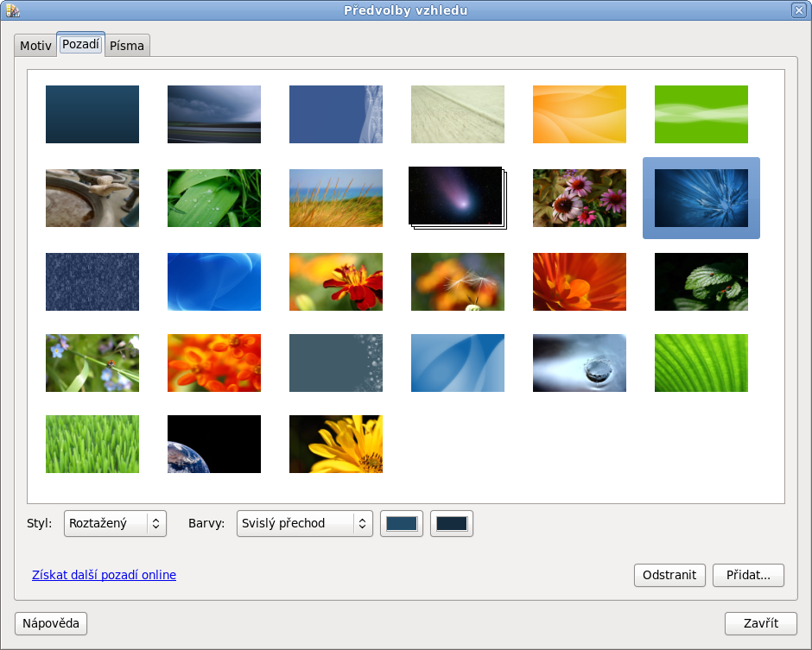Switch to the Pozadí tab
The height and width of the screenshot is (650, 812).
81,45
